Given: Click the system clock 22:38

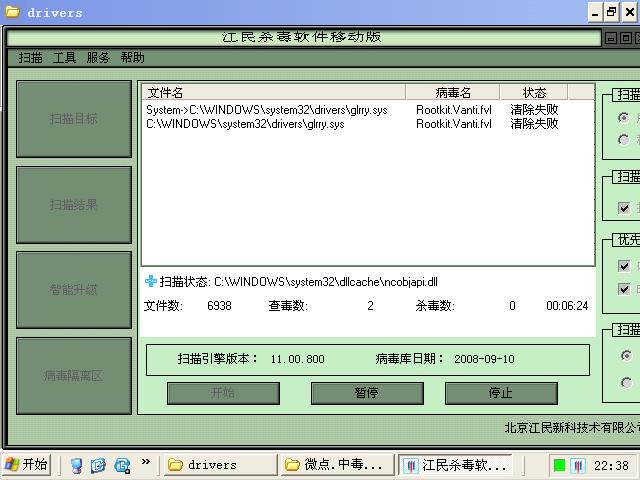Looking at the screenshot, I should pyautogui.click(x=611, y=465).
